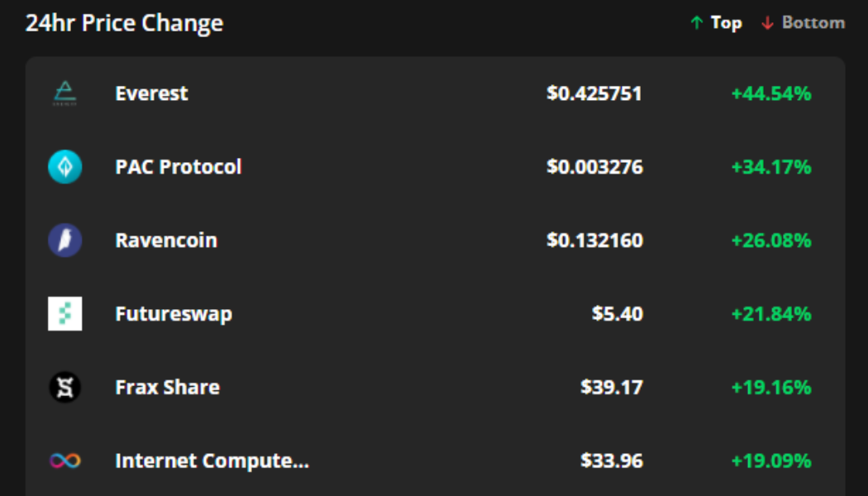Click the Ravencoin feather logo icon
Viewport: 868px width, 496px height.
[x=64, y=241]
